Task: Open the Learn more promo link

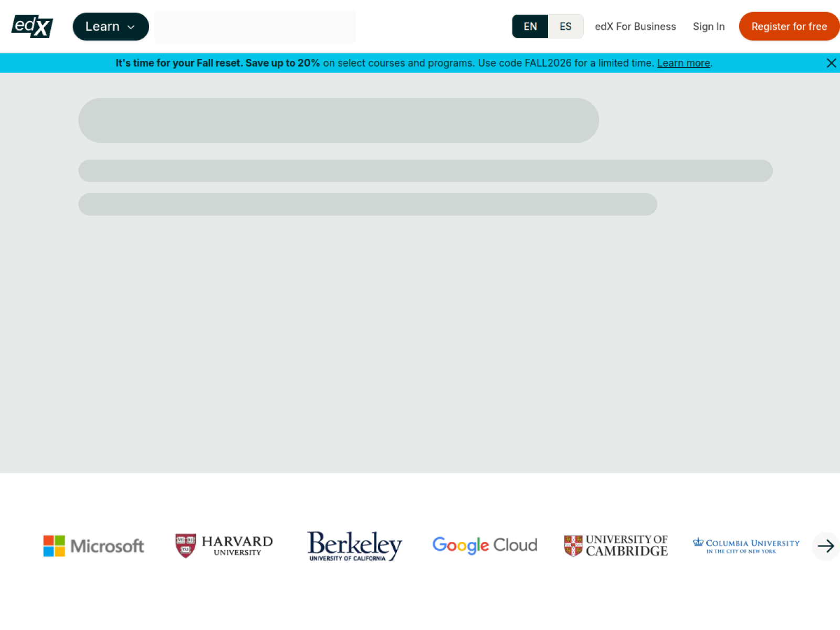Action: click(684, 63)
